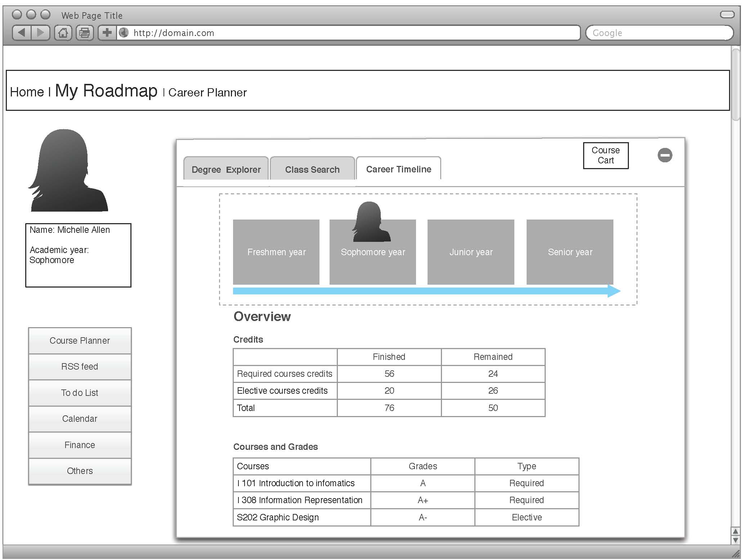The height and width of the screenshot is (560, 742).
Task: Click the A- grade cell
Action: click(423, 517)
